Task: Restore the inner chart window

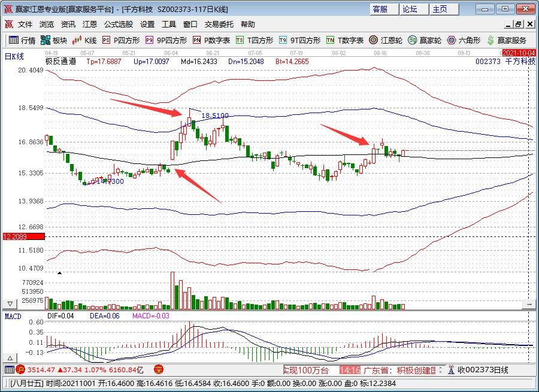Action: pyautogui.click(x=519, y=25)
